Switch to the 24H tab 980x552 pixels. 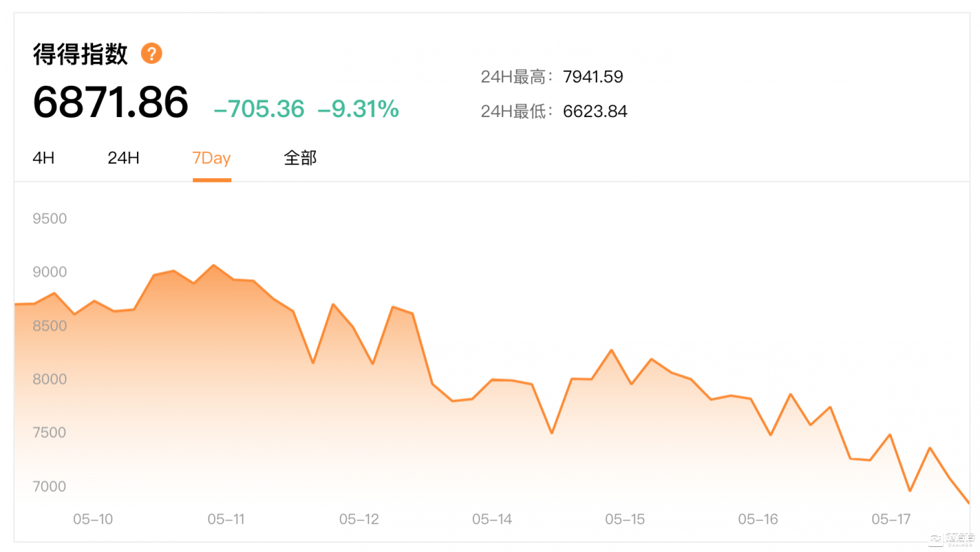click(123, 158)
